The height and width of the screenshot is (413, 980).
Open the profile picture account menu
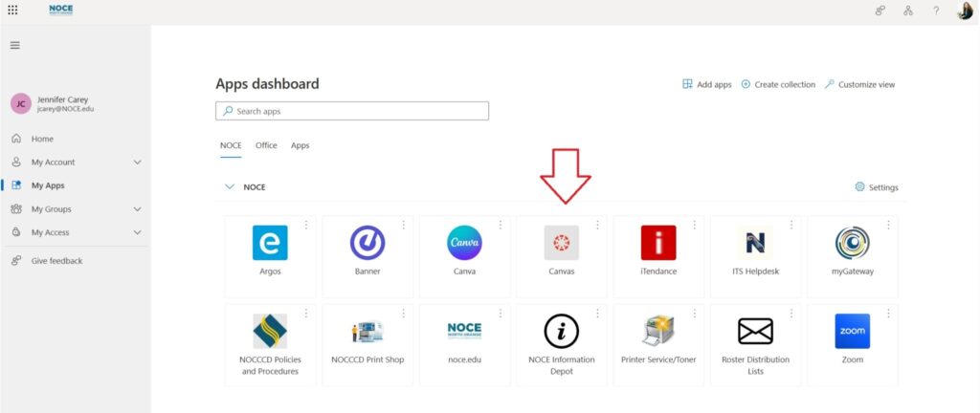tap(965, 11)
